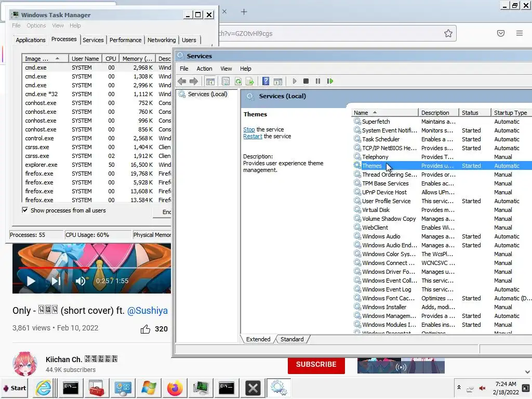532x399 pixels.
Task: Select the Task Scheduler service row
Action: (441, 139)
